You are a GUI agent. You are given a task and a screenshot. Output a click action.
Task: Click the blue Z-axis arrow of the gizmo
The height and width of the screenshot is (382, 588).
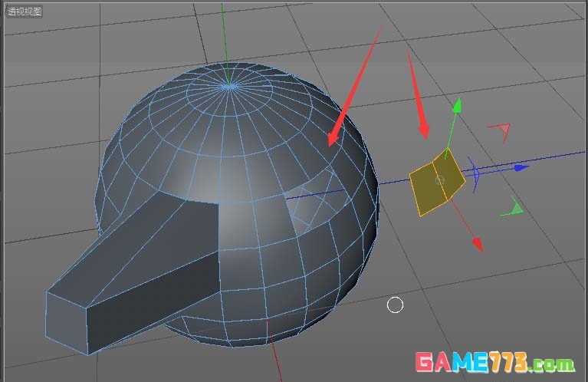[x=521, y=166]
